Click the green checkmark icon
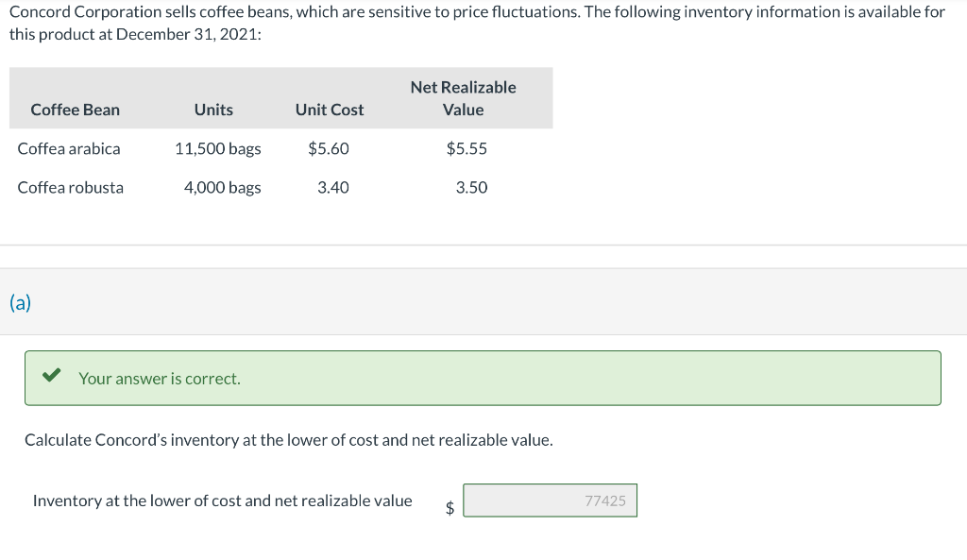 pyautogui.click(x=53, y=378)
